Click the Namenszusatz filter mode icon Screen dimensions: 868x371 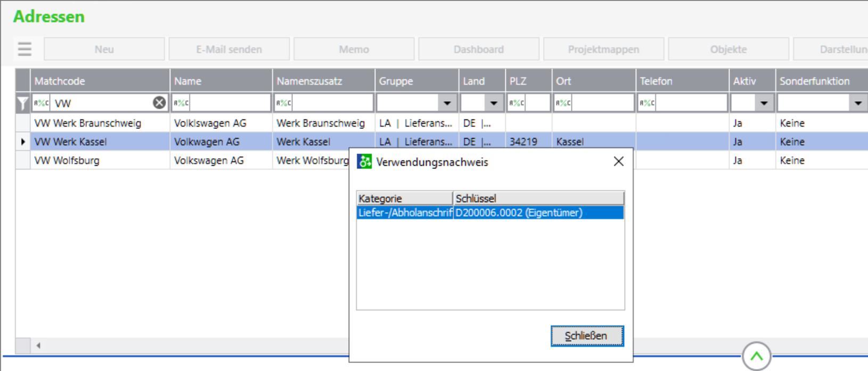(283, 103)
